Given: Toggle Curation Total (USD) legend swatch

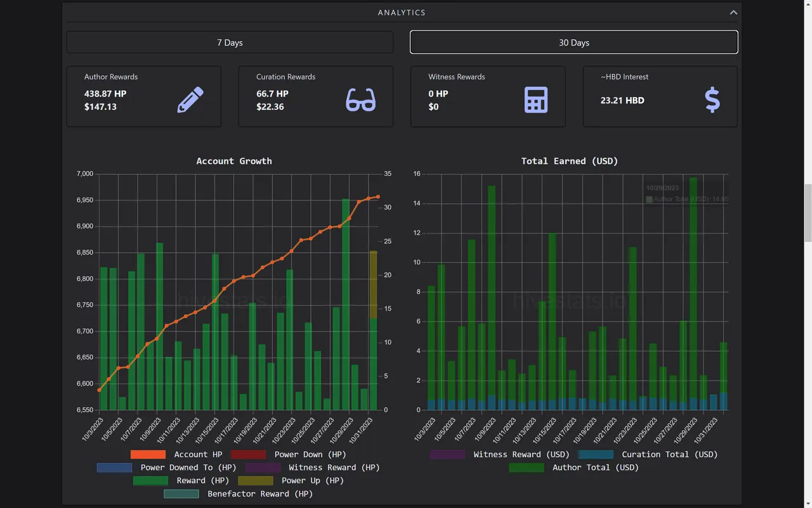Looking at the screenshot, I should [596, 455].
